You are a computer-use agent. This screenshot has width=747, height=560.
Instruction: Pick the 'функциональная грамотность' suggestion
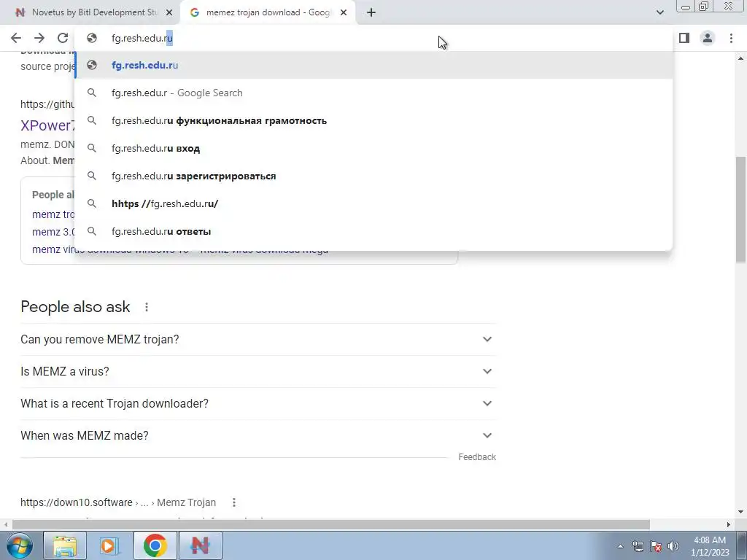click(x=374, y=120)
